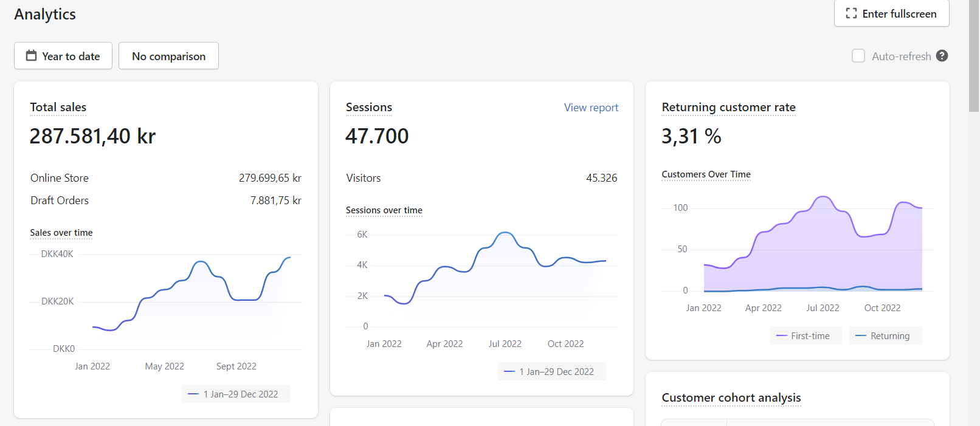Viewport: 980px width, 426px height.
Task: Click the Sales over time label
Action: tap(61, 233)
